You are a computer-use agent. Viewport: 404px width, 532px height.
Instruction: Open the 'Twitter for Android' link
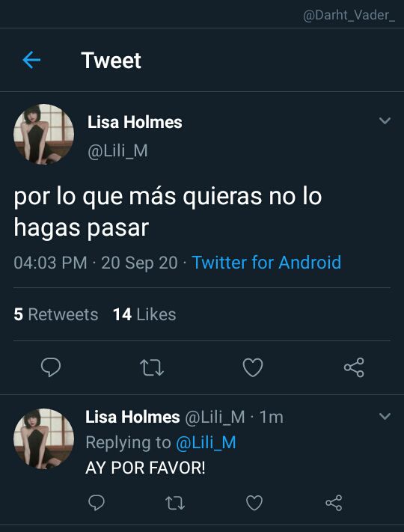[266, 263]
